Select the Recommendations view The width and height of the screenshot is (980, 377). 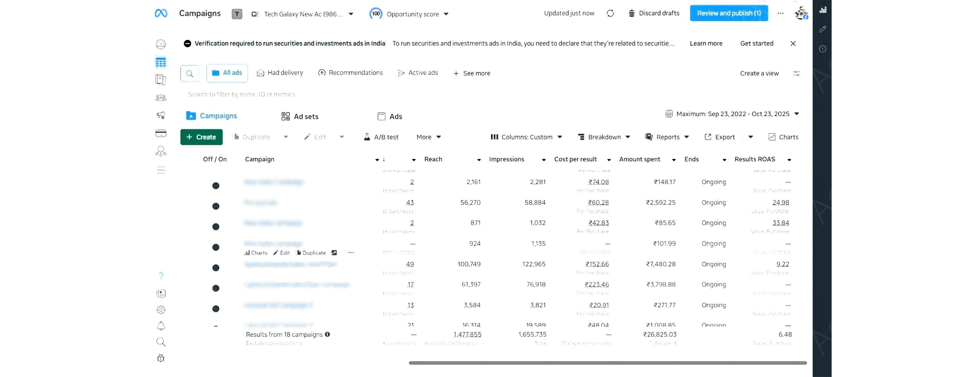(x=350, y=73)
